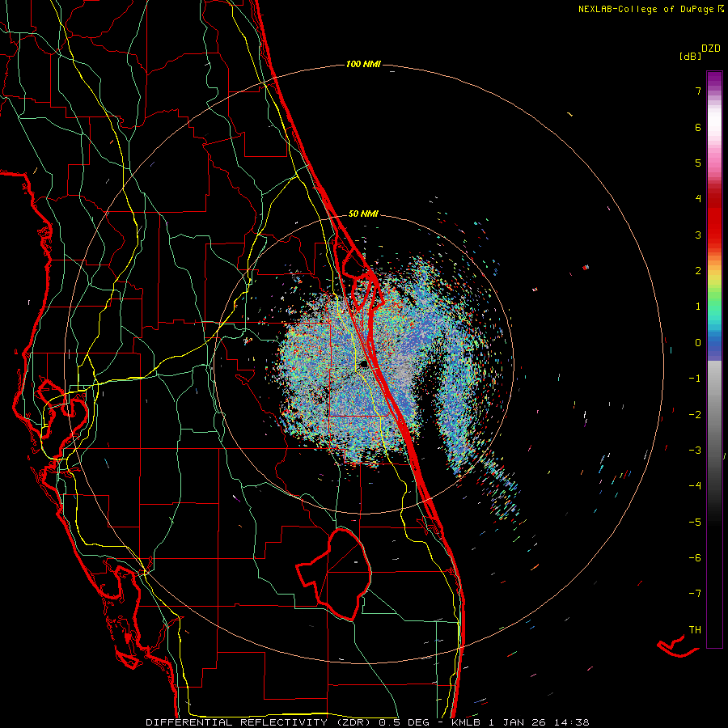Click the 14:38 time in the caption
The height and width of the screenshot is (728, 728).
(570, 722)
